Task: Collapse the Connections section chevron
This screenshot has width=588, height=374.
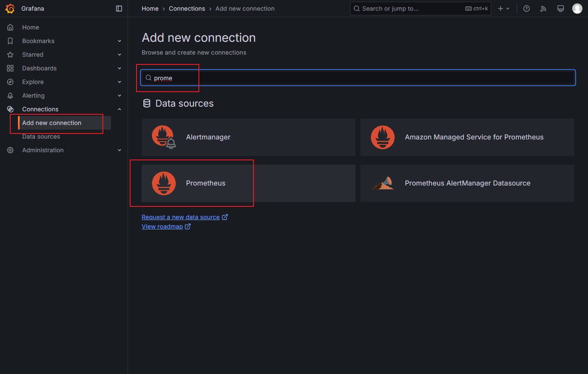Action: click(119, 109)
